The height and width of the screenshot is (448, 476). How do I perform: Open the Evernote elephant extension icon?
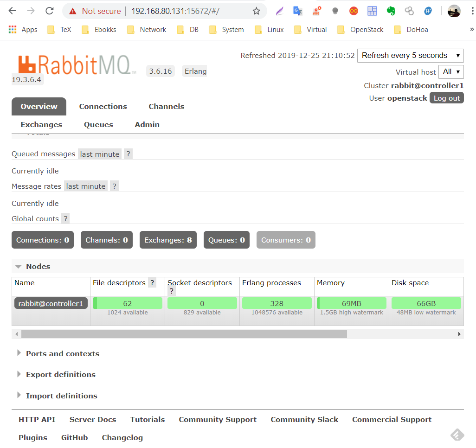[x=391, y=11]
